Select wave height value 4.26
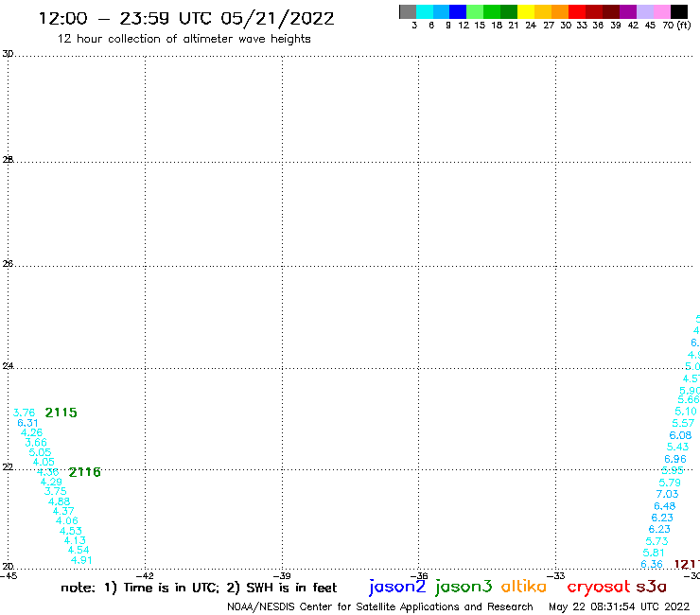Viewport: 700px width, 615px height. (32, 432)
